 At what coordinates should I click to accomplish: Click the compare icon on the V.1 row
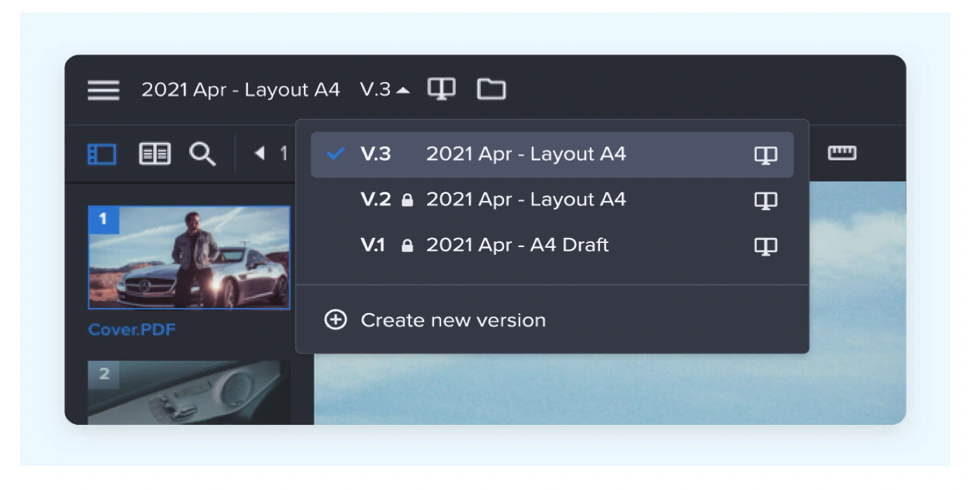(x=766, y=246)
